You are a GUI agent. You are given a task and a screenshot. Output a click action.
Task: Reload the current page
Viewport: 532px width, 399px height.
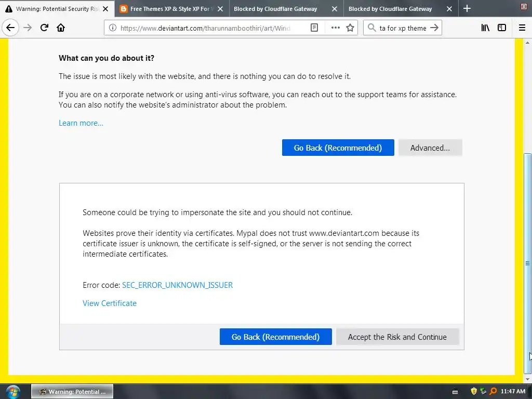click(44, 28)
